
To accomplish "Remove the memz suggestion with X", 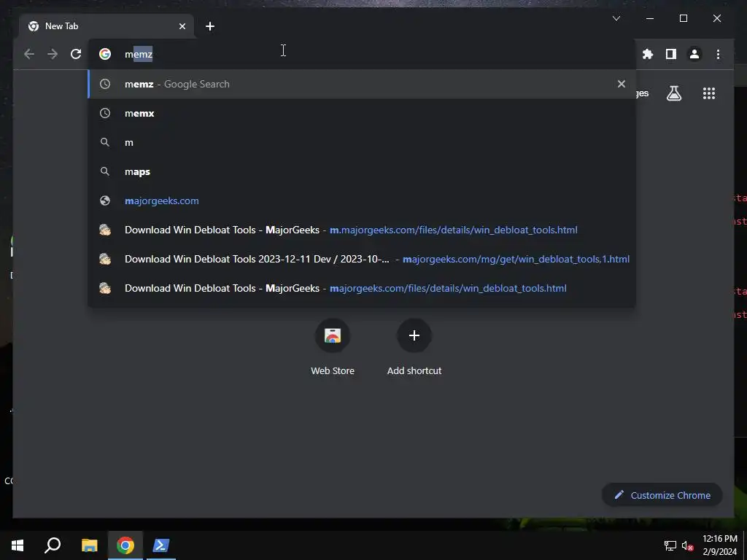I will tap(622, 84).
